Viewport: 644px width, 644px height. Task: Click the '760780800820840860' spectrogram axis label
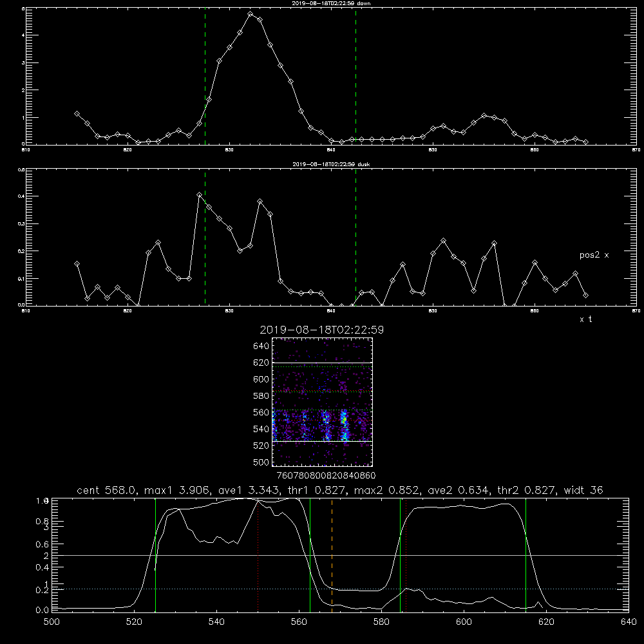(x=326, y=475)
